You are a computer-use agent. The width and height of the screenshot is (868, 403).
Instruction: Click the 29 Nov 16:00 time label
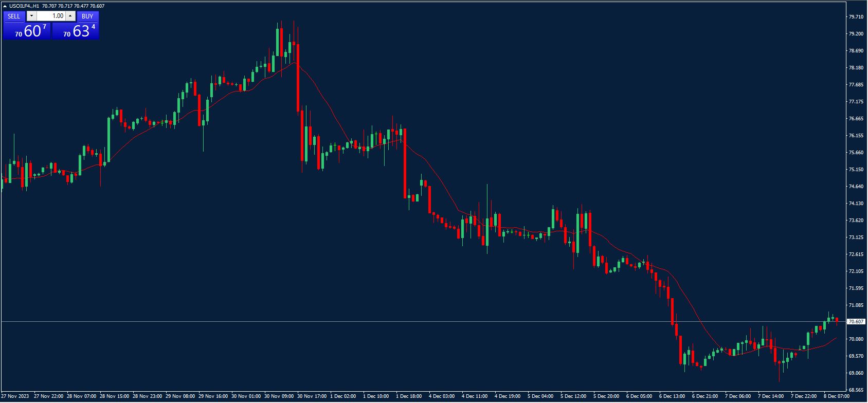(x=213, y=396)
